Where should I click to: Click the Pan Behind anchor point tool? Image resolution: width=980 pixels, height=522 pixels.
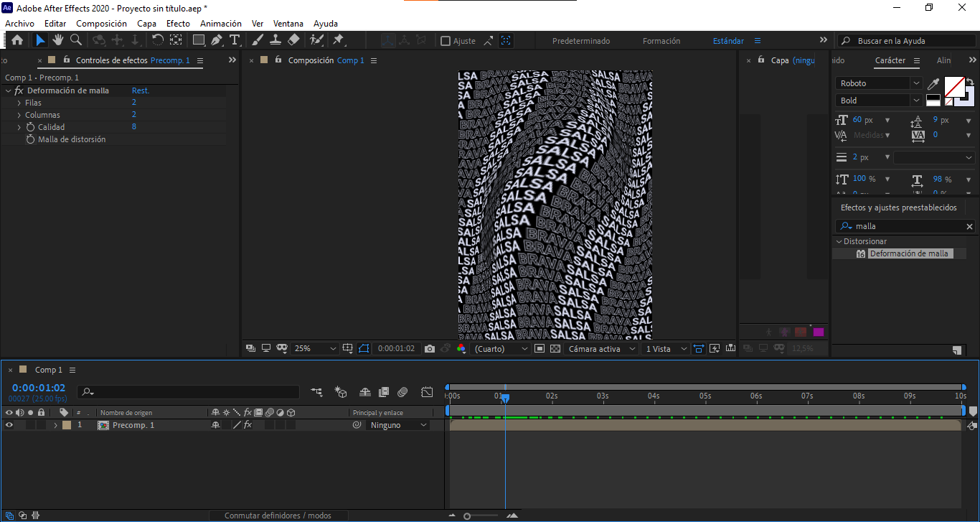176,40
